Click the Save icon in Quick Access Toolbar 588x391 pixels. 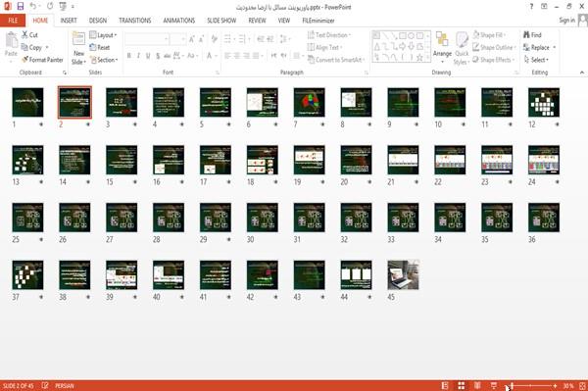(21, 7)
